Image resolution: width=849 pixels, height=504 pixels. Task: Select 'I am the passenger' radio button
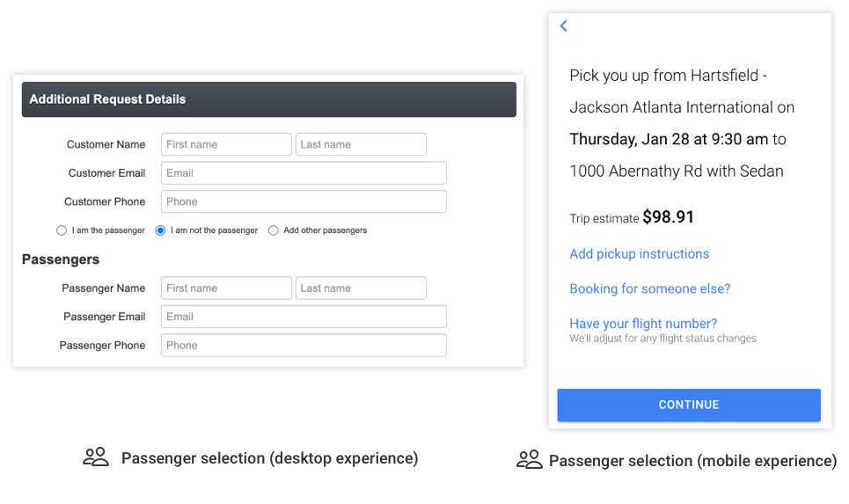pos(62,230)
